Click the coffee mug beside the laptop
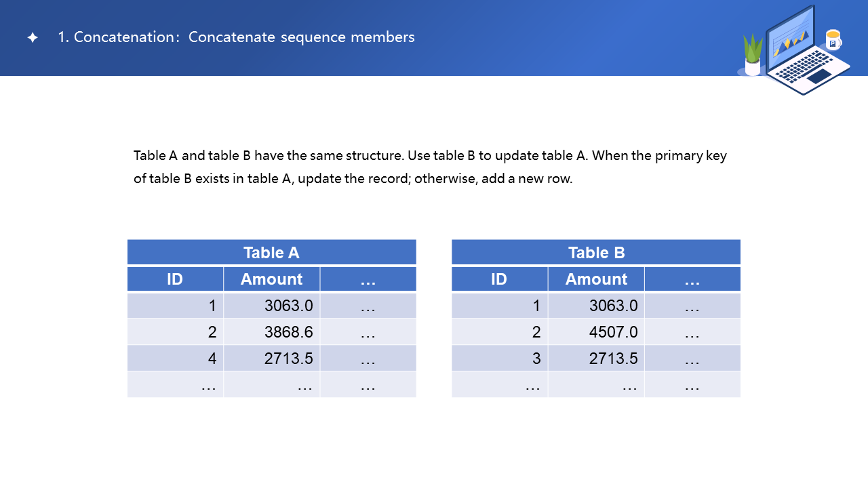This screenshot has width=868, height=488. 833,40
